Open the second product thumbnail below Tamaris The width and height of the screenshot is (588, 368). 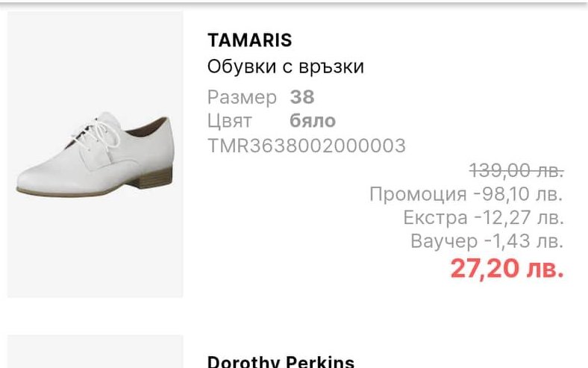click(x=96, y=352)
